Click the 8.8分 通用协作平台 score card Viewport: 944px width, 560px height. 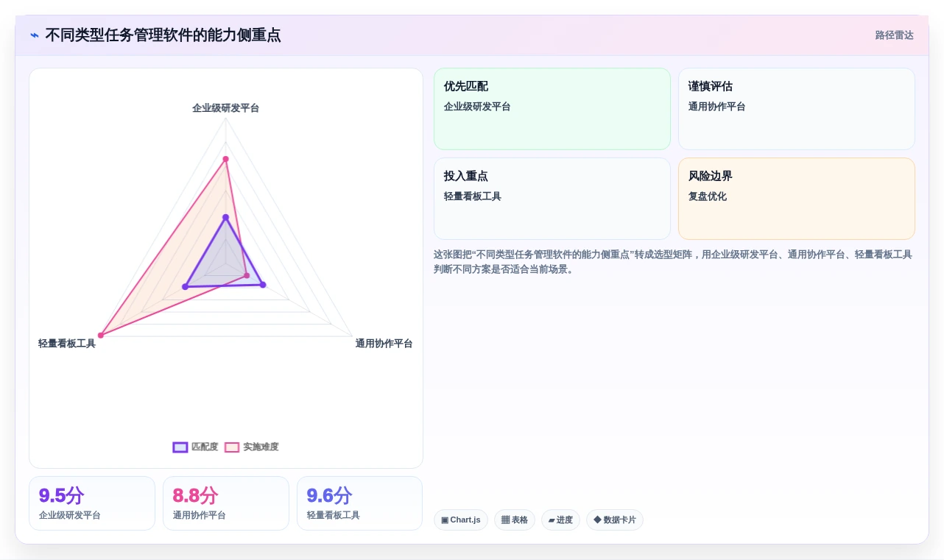click(x=226, y=503)
